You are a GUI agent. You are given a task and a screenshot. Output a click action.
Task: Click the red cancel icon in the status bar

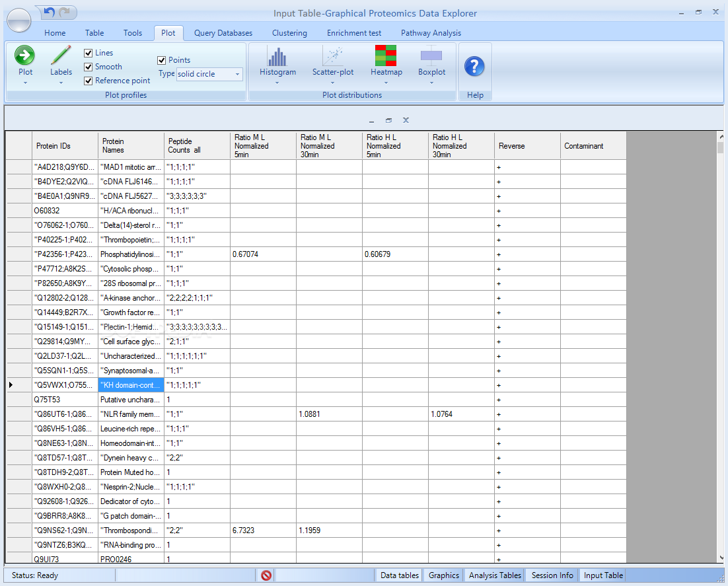click(x=266, y=575)
